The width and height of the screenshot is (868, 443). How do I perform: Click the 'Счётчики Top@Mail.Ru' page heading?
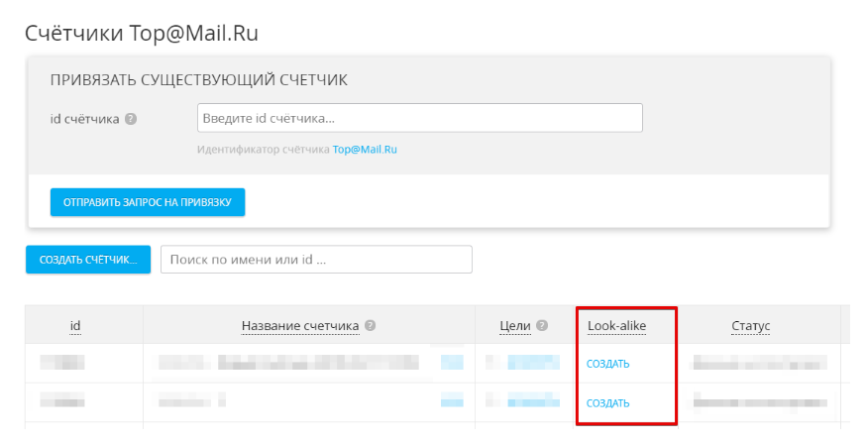pos(142,34)
